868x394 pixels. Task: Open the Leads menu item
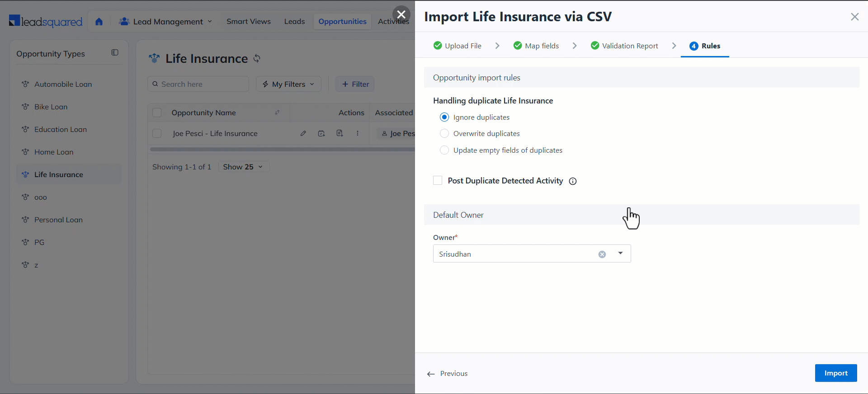(x=294, y=21)
